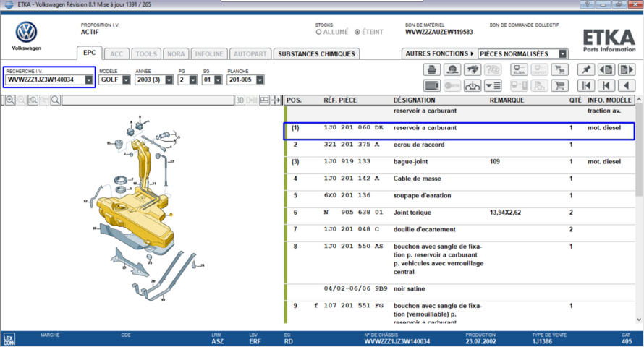Switch to the EPC tab
Viewport: 644px width, 347px height.
point(90,53)
